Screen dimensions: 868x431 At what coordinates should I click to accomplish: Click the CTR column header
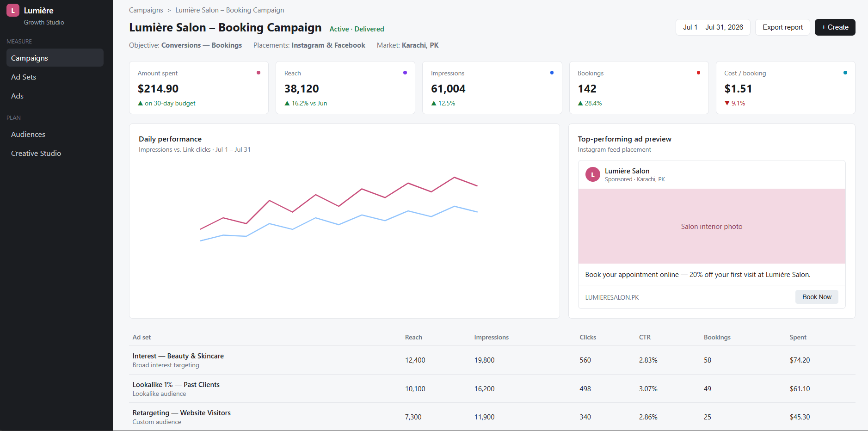(x=645, y=337)
